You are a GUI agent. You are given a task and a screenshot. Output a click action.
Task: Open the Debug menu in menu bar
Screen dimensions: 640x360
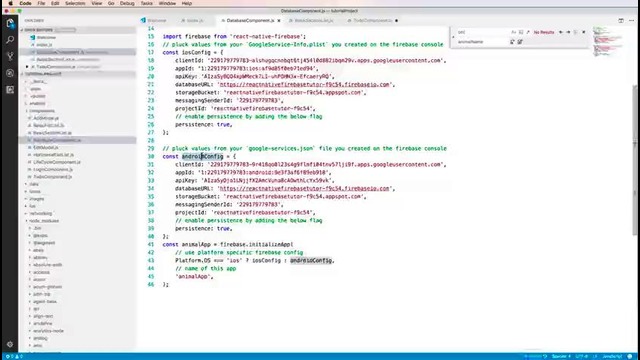[x=127, y=3]
